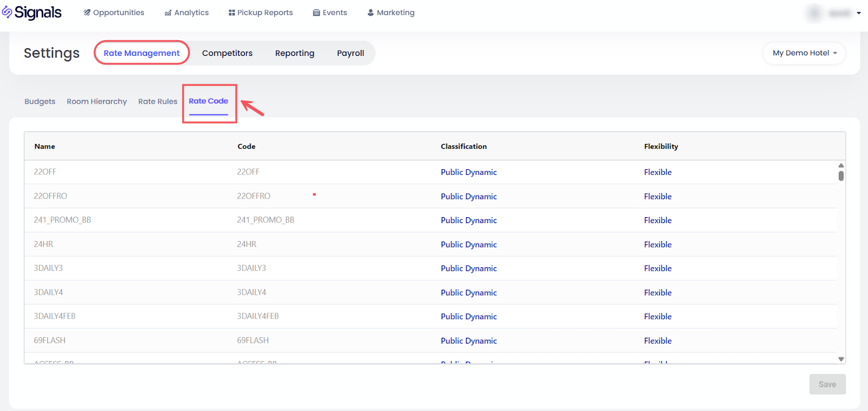Open the My Demo Hotel dropdown

pyautogui.click(x=804, y=53)
